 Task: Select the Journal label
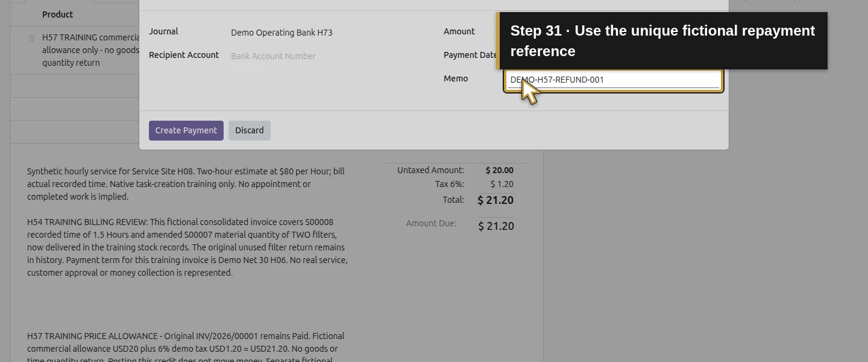(163, 31)
